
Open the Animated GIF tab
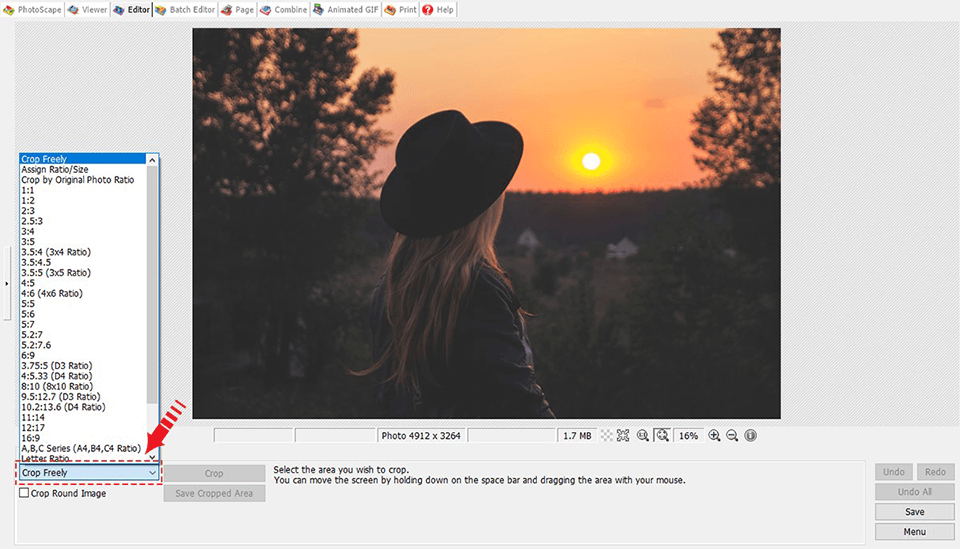click(x=346, y=10)
